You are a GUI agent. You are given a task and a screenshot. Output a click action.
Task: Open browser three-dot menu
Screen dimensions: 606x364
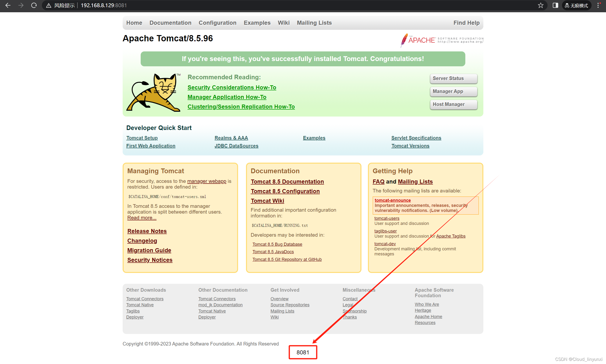click(x=598, y=5)
